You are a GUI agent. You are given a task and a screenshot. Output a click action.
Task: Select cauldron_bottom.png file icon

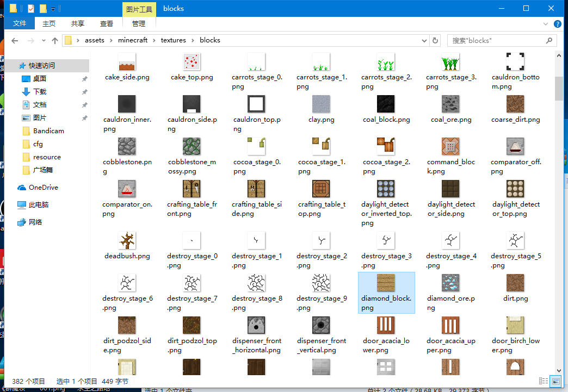(x=515, y=61)
